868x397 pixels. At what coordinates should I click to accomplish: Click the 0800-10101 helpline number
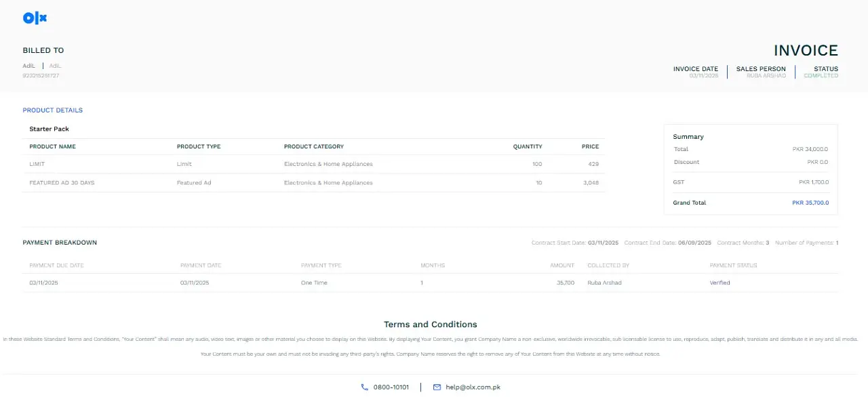coord(391,388)
